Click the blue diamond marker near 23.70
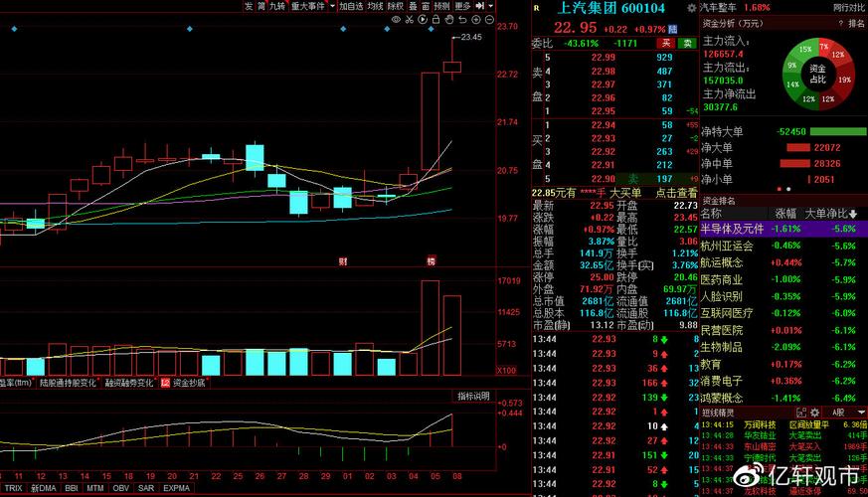 432,29
